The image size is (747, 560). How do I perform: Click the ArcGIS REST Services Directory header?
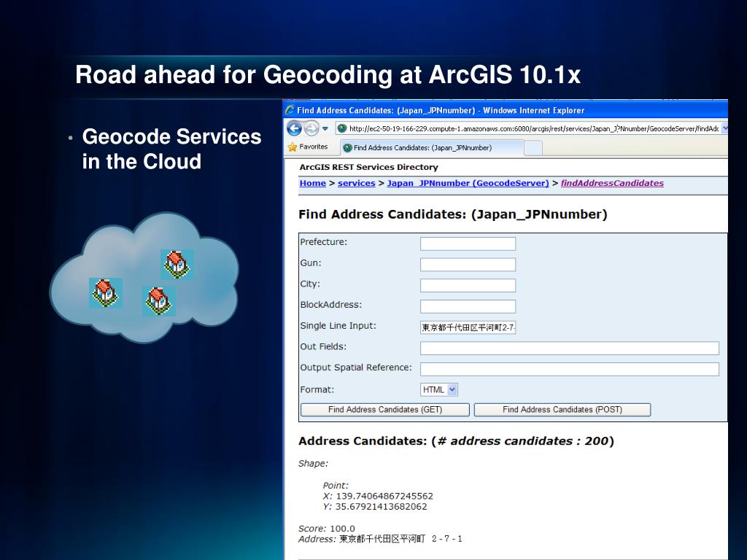click(x=368, y=167)
